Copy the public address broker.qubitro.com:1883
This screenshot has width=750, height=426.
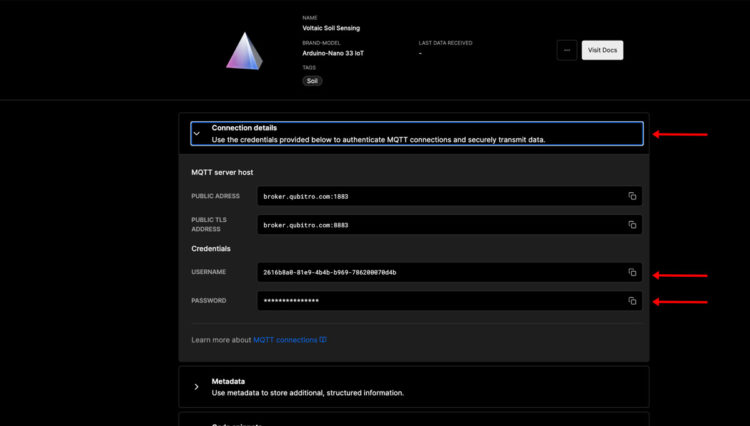coord(632,196)
